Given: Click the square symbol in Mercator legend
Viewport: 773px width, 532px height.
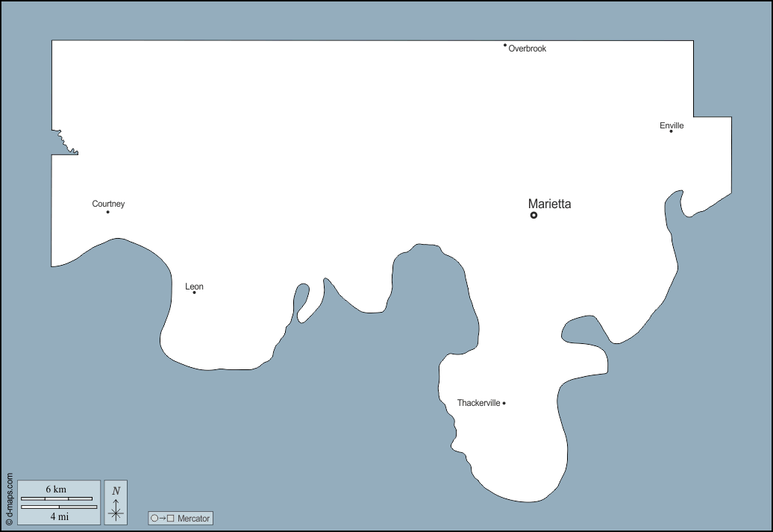Looking at the screenshot, I should 170,518.
